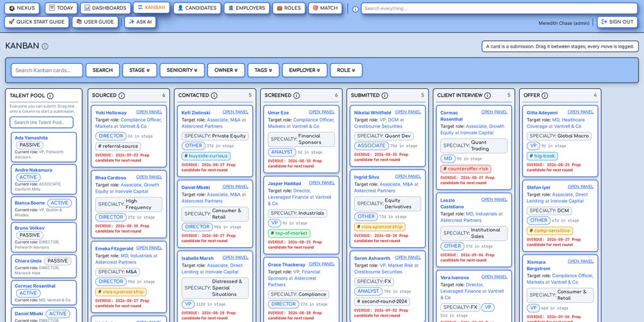Image resolution: width=644 pixels, height=322 pixels.
Task: Open panel for Gitta Adeyemi's card
Action: click(580, 111)
